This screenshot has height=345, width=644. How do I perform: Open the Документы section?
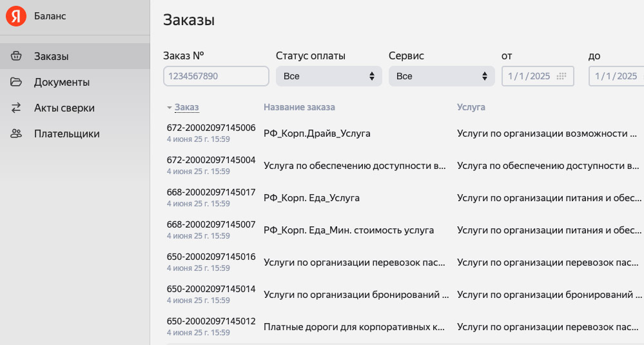pyautogui.click(x=61, y=82)
